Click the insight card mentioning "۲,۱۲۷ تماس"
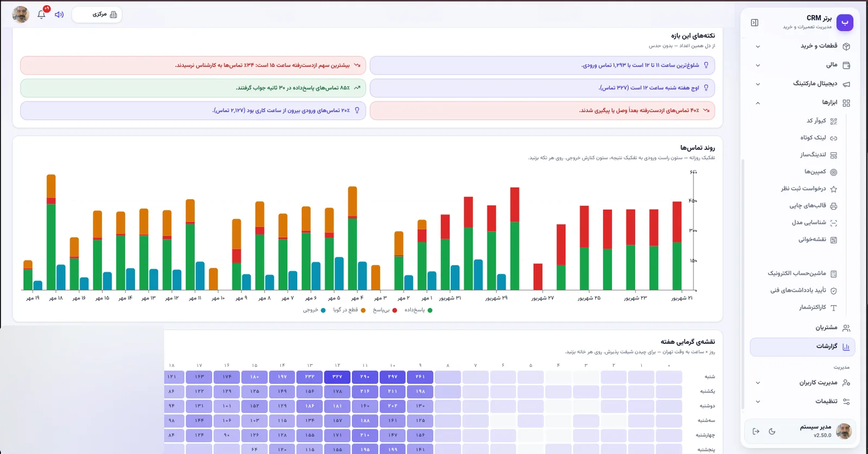868x454 pixels. [193, 110]
